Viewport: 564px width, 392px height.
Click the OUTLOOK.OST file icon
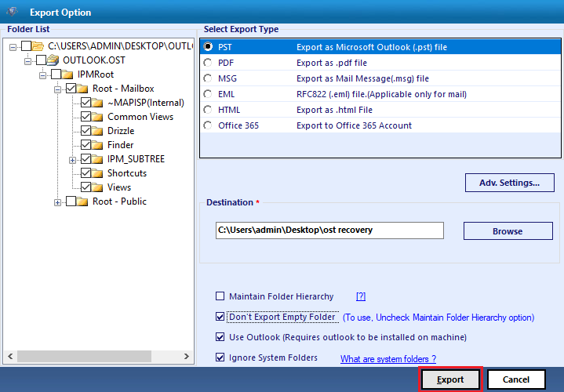pos(53,60)
